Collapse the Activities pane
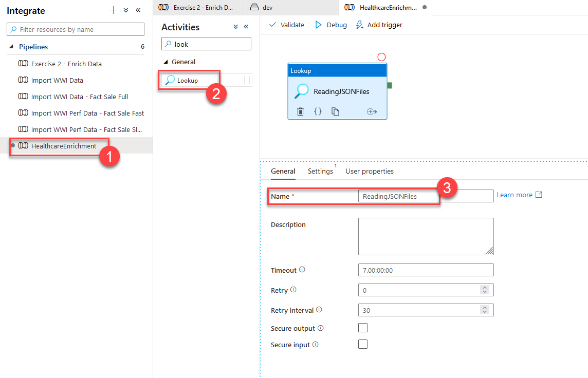Screen dimensions: 588x378 click(246, 27)
